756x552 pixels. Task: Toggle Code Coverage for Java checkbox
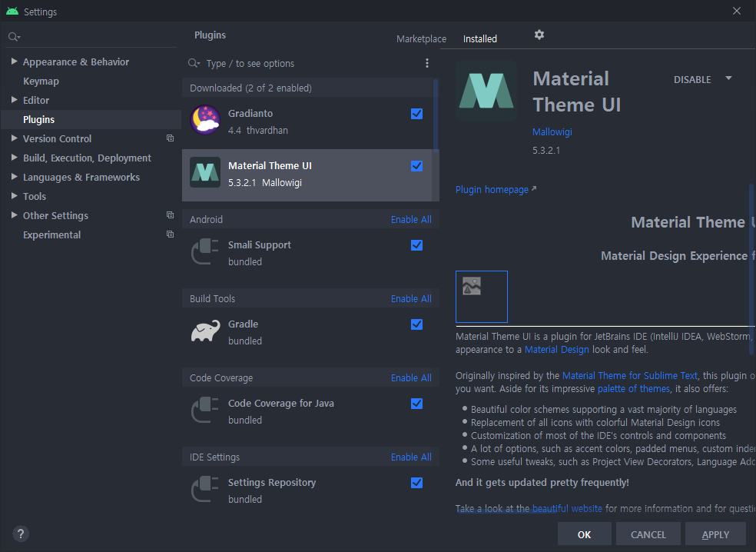point(416,404)
